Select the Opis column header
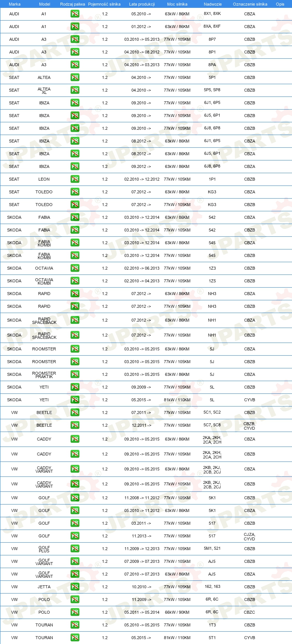This screenshot has width=292, height=644. [x=280, y=4]
